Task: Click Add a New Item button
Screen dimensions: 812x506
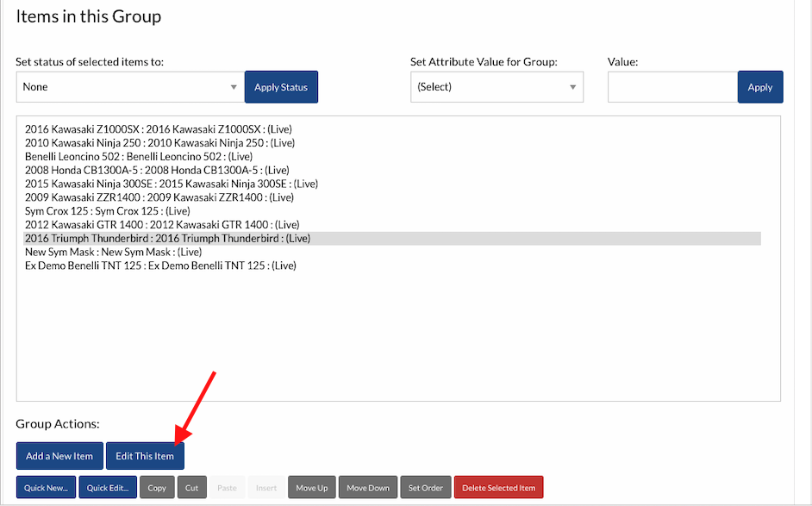Action: [x=59, y=456]
